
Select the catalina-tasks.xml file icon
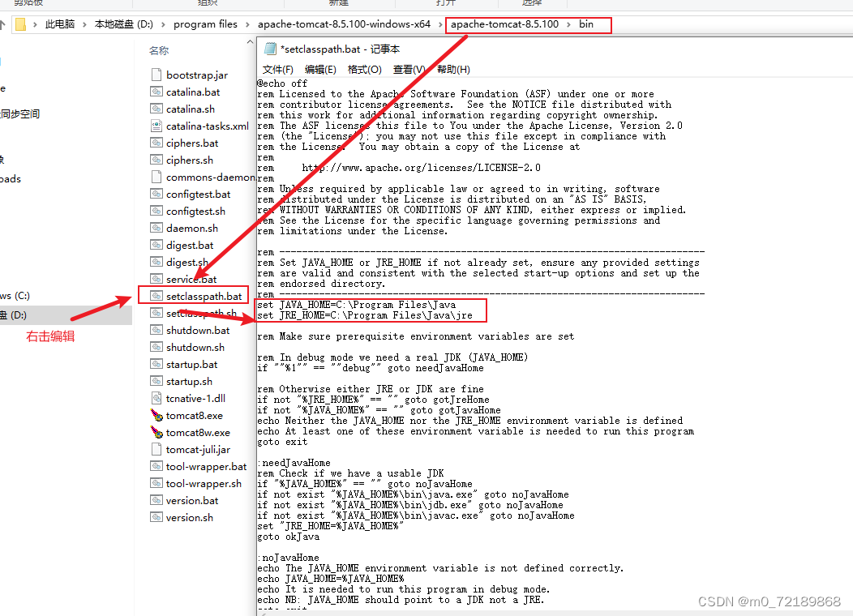(x=155, y=125)
